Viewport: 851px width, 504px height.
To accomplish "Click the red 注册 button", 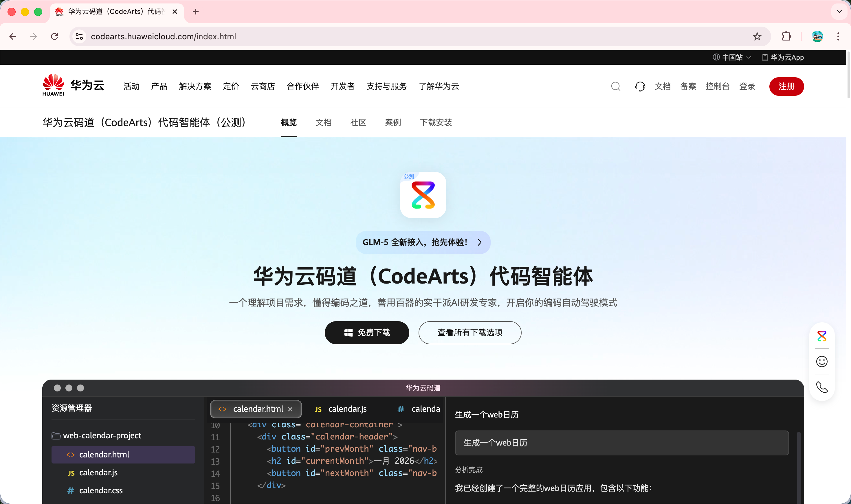I will click(x=786, y=86).
